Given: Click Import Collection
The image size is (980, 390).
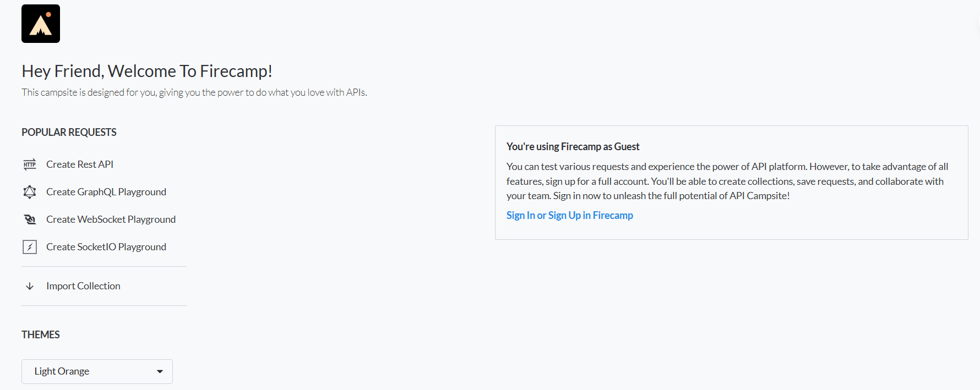Looking at the screenshot, I should 83,285.
